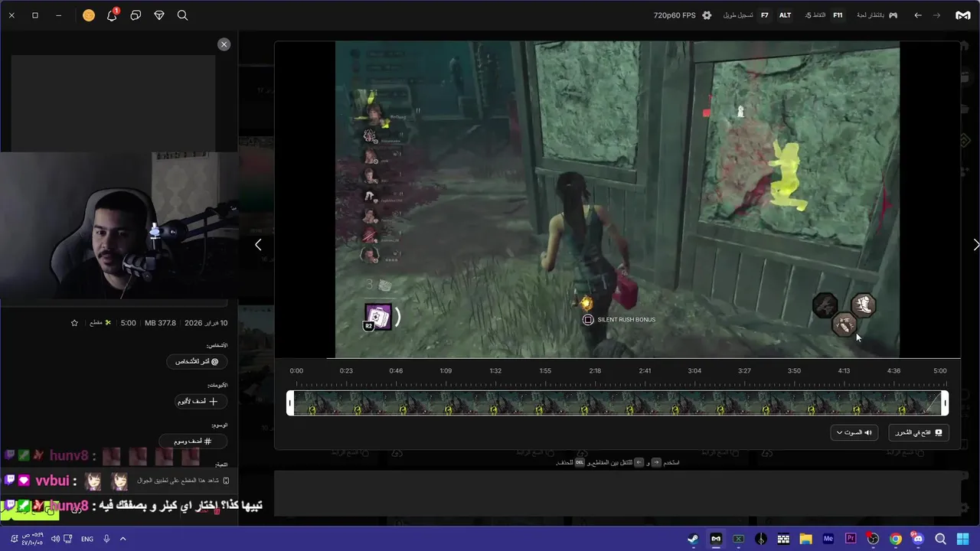Navigate back with the left arrow
Screen dimensions: 980x551
tap(918, 15)
